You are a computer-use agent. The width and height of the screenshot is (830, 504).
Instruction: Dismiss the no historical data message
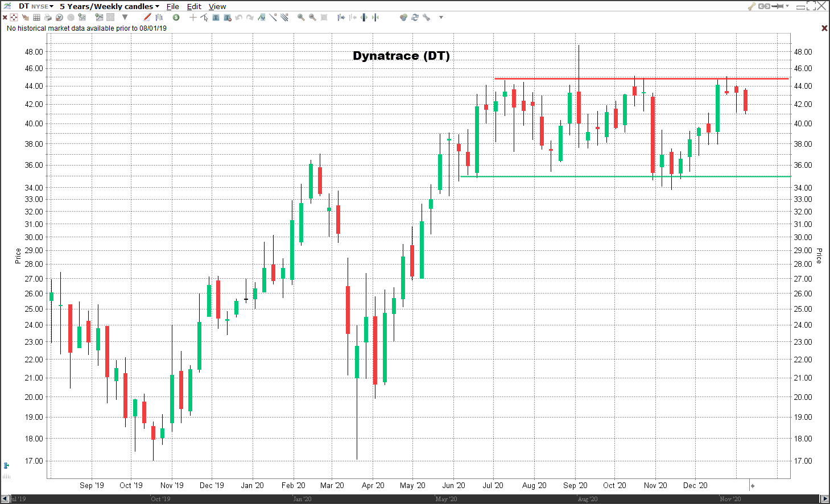pyautogui.click(x=824, y=28)
